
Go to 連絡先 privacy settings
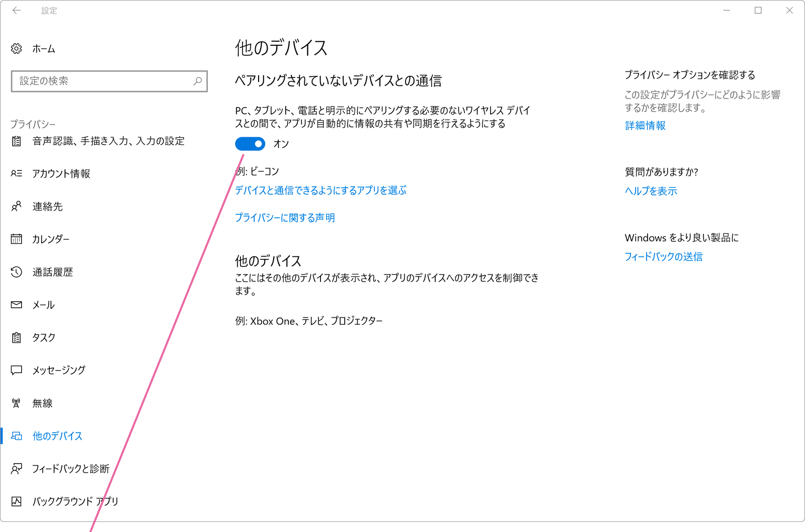[48, 207]
